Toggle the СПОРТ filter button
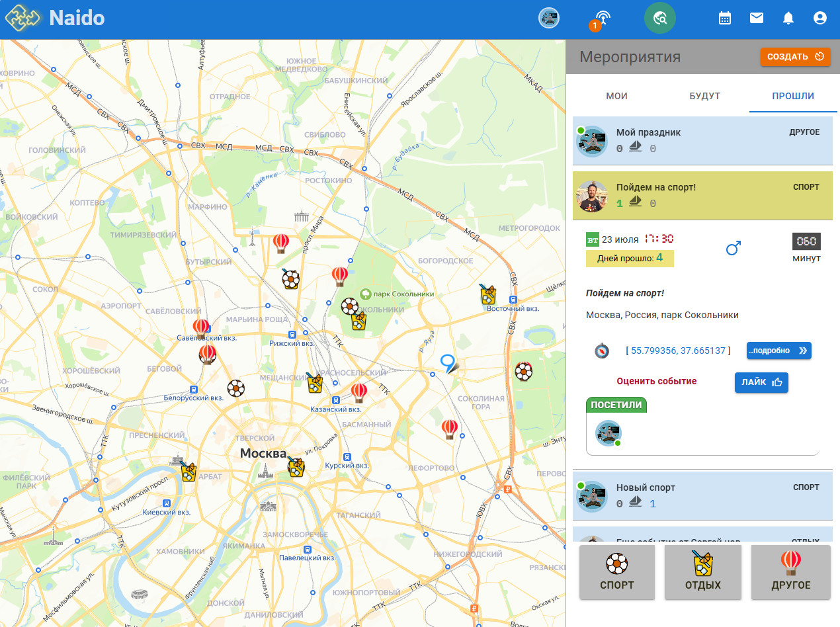The height and width of the screenshot is (627, 840). [617, 573]
